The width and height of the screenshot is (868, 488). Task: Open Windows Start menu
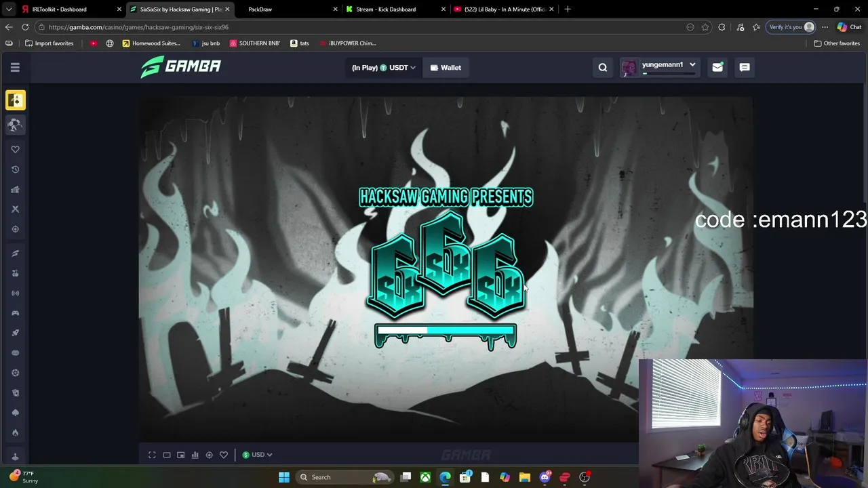(x=284, y=477)
